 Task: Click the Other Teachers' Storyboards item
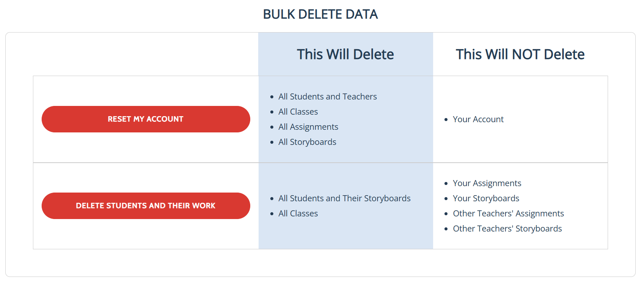[x=507, y=229]
